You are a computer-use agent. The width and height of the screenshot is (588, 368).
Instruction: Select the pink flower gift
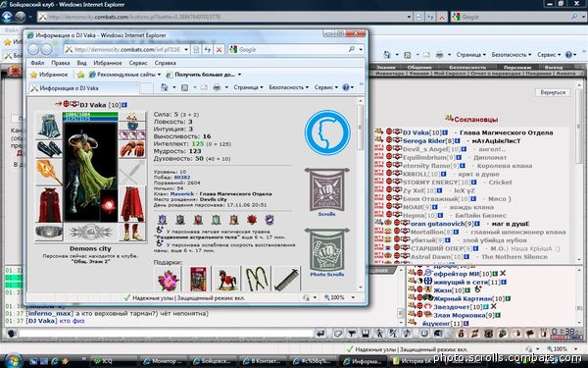(168, 280)
